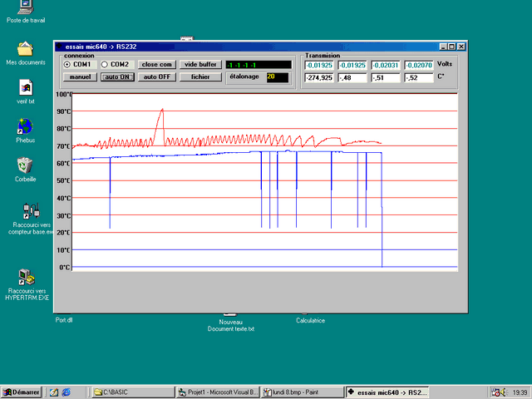This screenshot has height=399, width=532.
Task: Open the compteur base exe shortcut
Action: (30, 211)
